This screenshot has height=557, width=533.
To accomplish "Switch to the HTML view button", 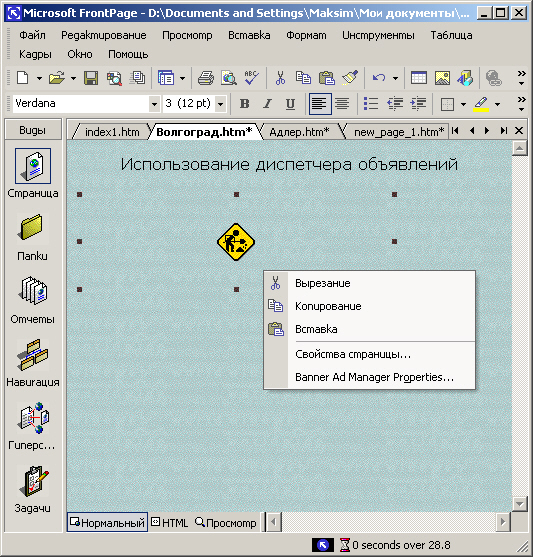I will click(169, 522).
